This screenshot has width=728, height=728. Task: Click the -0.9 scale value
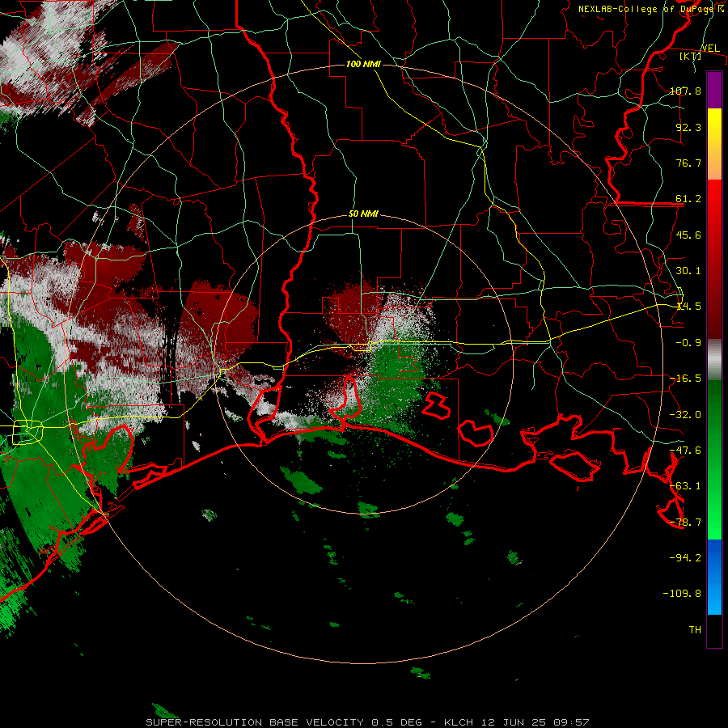688,343
